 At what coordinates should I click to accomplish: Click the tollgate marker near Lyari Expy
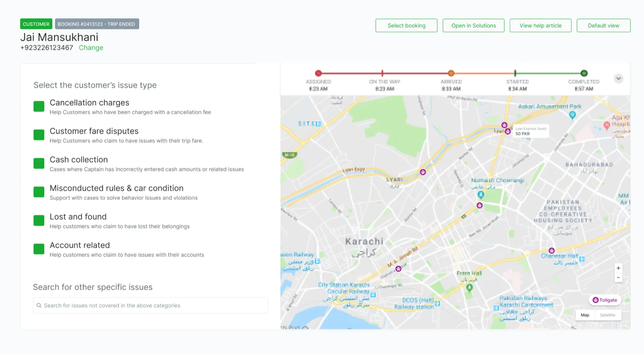click(x=423, y=172)
